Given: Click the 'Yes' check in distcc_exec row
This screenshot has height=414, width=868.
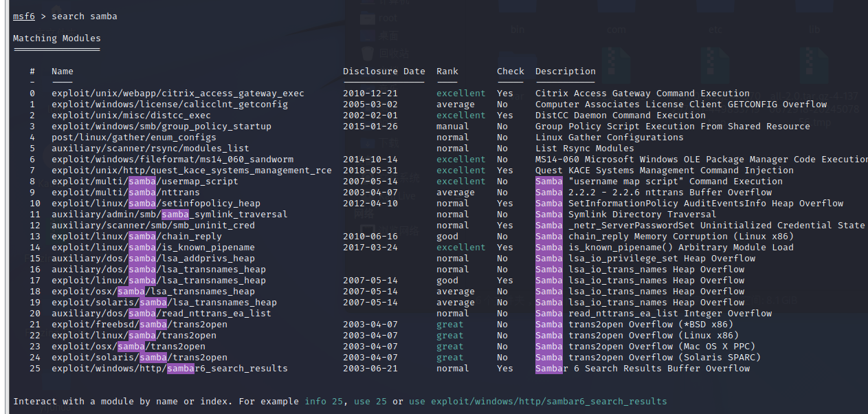Looking at the screenshot, I should (x=505, y=115).
